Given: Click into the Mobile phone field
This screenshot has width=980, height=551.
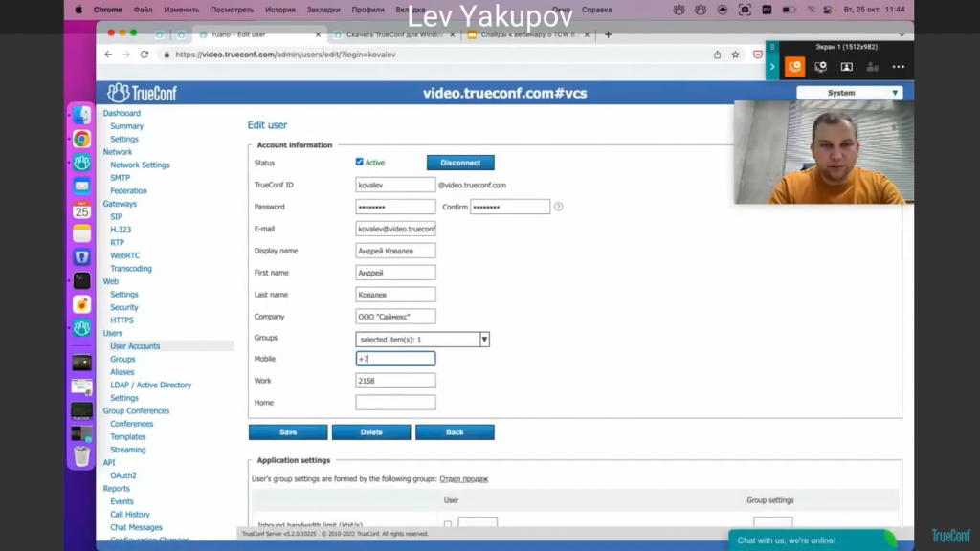Looking at the screenshot, I should click(x=395, y=359).
